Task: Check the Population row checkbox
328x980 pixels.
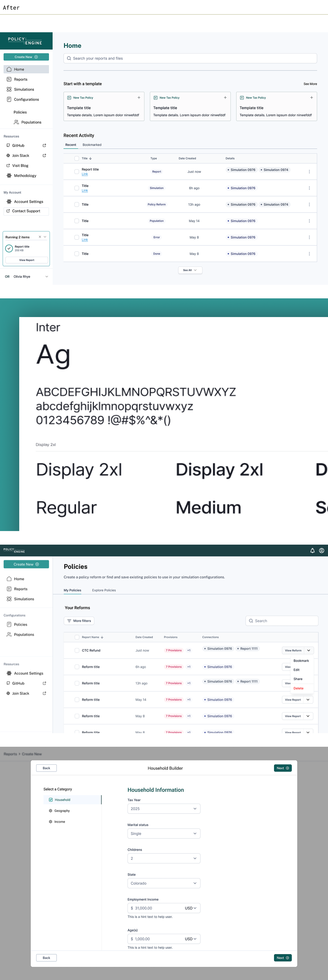Action: (x=77, y=221)
